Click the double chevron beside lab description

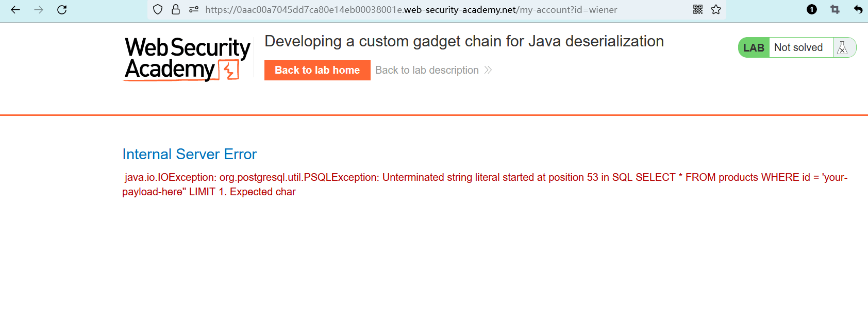(x=488, y=71)
